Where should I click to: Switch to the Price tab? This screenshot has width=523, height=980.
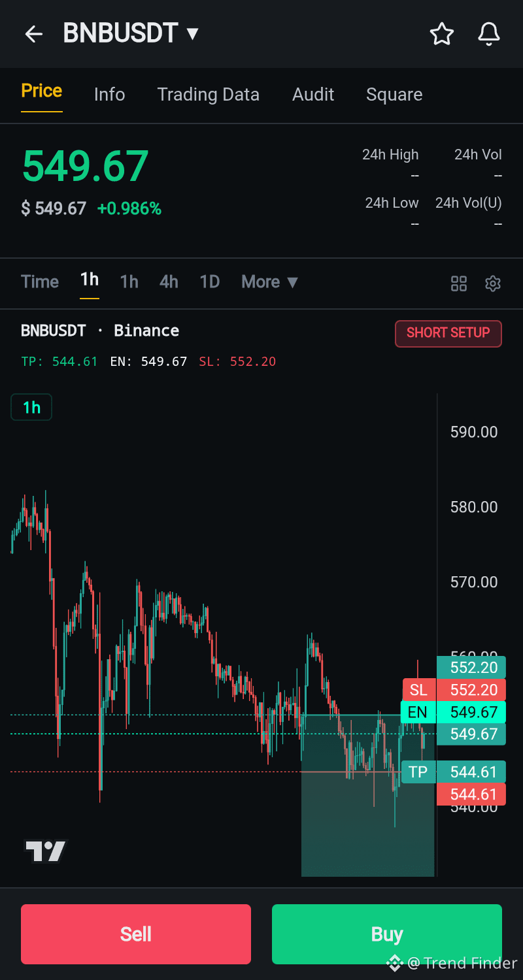pyautogui.click(x=42, y=91)
